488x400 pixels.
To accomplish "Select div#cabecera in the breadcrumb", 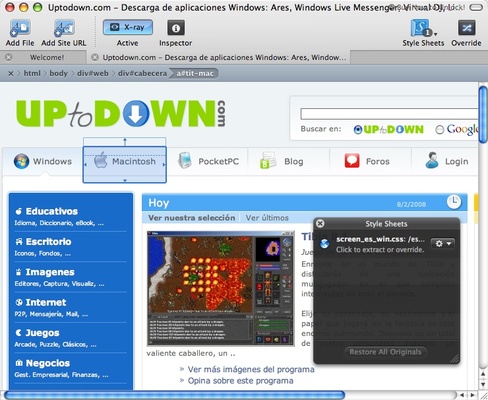I will click(142, 73).
